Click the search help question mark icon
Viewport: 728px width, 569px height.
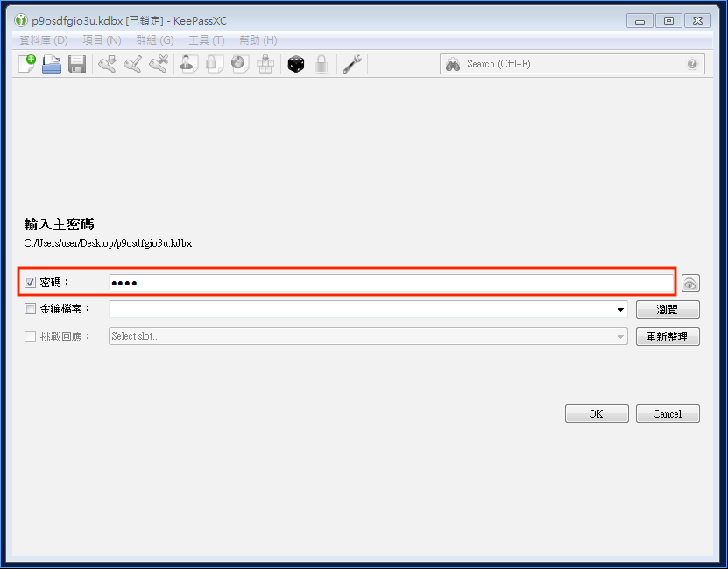point(692,64)
